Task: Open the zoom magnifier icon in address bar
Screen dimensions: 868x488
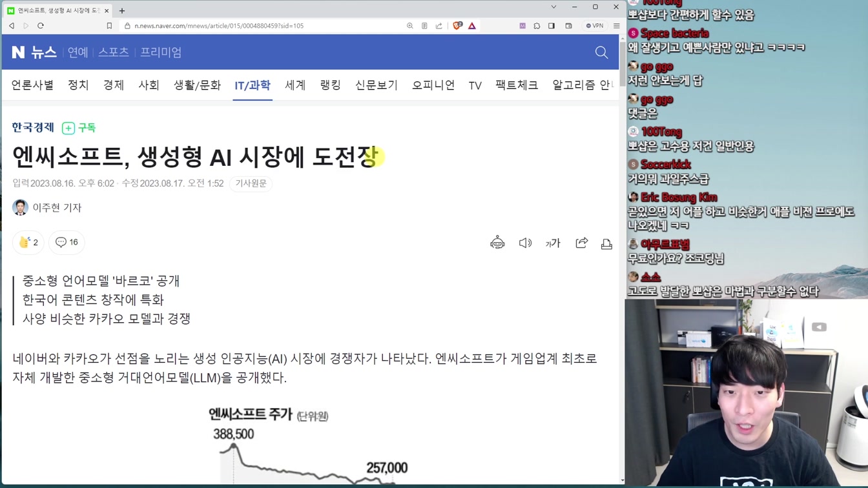Action: pyautogui.click(x=410, y=26)
